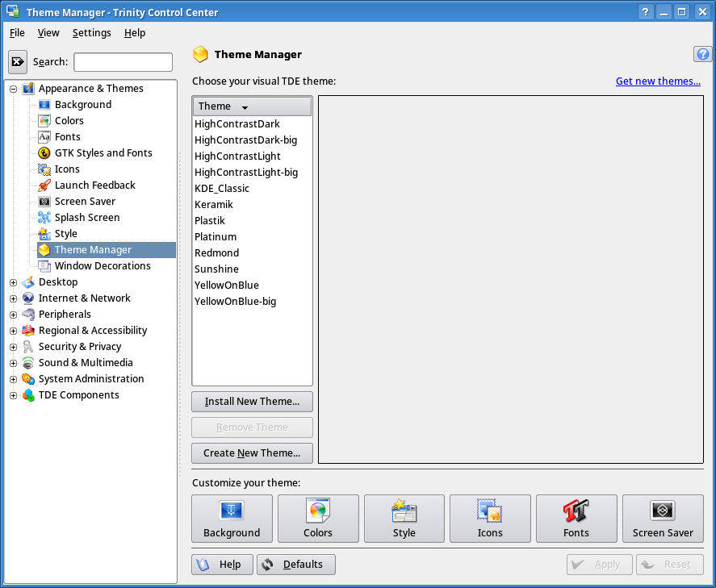The image size is (716, 588).
Task: Click the Help button at bottom
Action: (x=222, y=565)
